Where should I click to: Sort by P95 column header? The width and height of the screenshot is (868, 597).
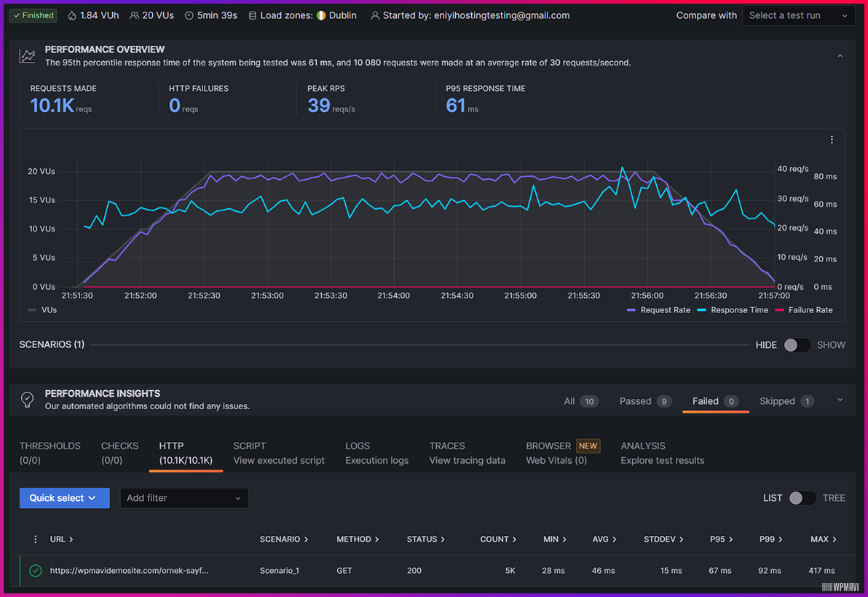(x=722, y=539)
